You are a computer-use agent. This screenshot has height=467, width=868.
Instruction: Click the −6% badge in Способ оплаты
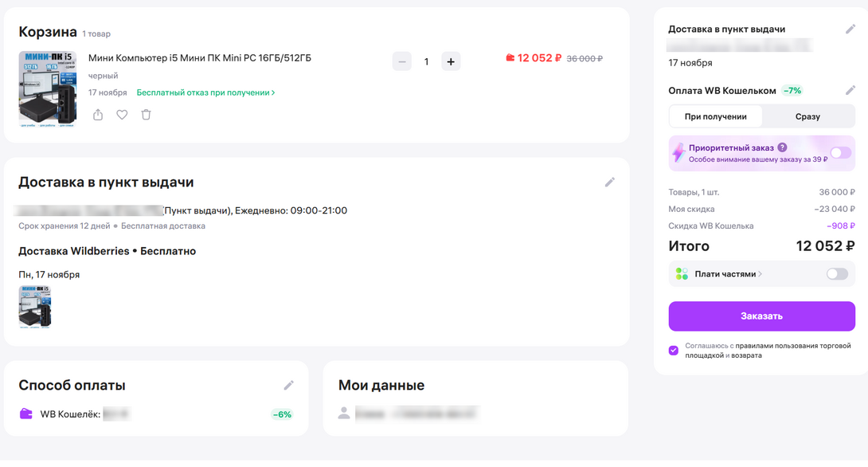tap(282, 414)
